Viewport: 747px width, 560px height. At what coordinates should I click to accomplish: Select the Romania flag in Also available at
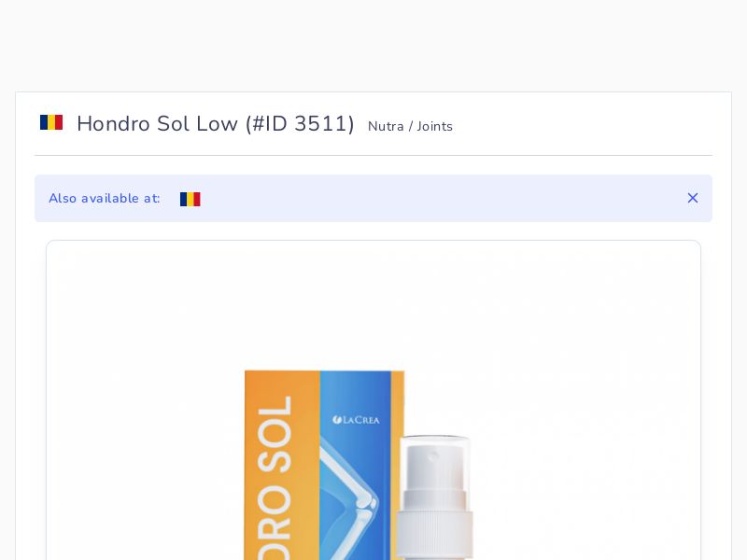click(x=190, y=199)
